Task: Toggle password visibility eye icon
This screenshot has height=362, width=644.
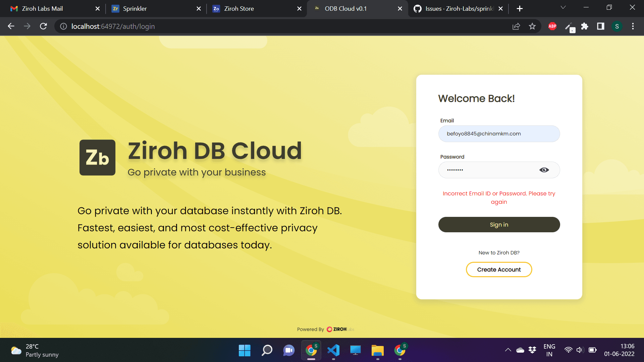Action: pos(544,170)
